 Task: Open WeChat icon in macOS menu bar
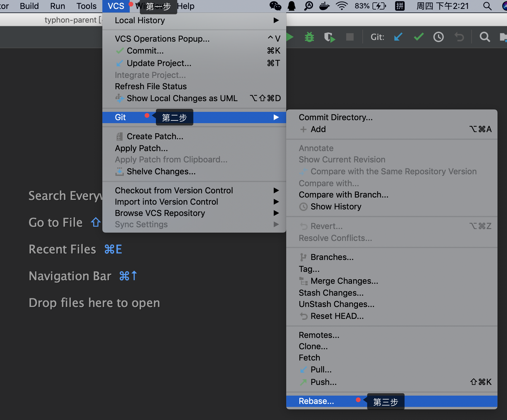click(x=275, y=6)
